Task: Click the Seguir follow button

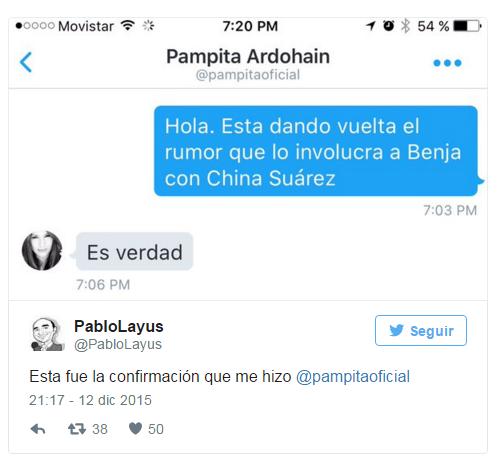Action: tap(421, 330)
